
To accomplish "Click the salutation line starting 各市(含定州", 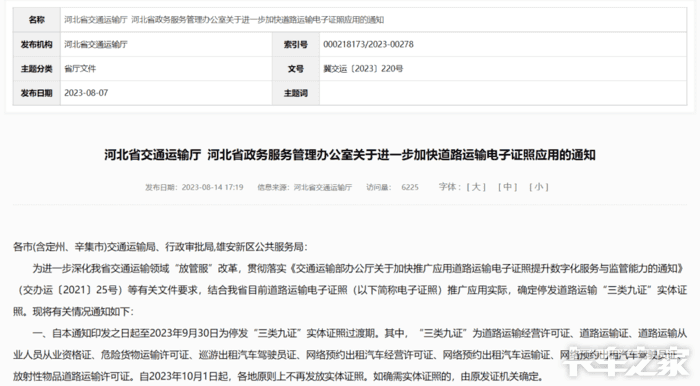I will tap(160, 247).
